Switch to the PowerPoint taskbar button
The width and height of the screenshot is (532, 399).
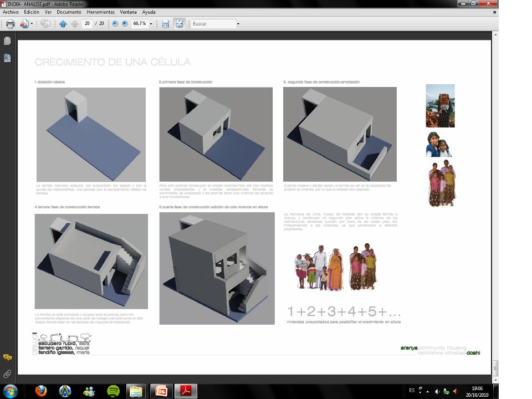pos(161,391)
